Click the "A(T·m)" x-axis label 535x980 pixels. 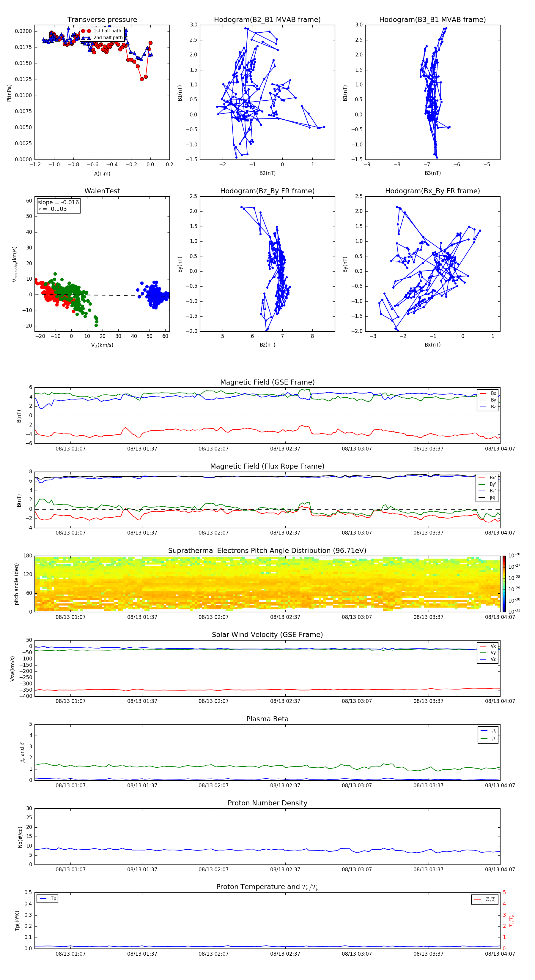(102, 173)
